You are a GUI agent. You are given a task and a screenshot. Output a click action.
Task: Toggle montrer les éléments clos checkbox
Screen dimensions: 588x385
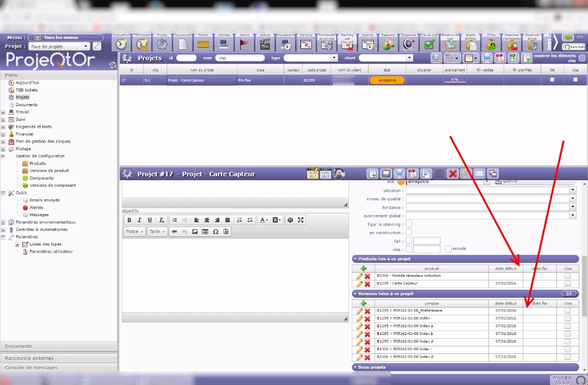point(582,58)
